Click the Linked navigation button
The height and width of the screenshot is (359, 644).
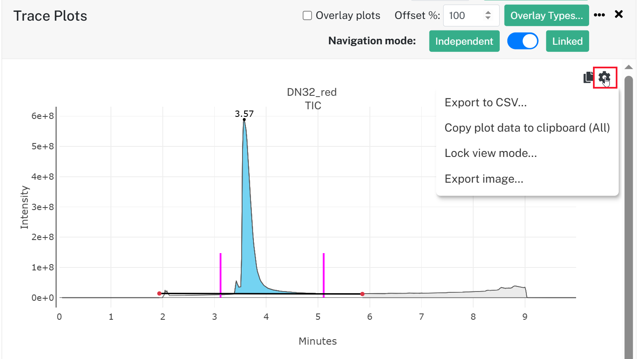(567, 41)
